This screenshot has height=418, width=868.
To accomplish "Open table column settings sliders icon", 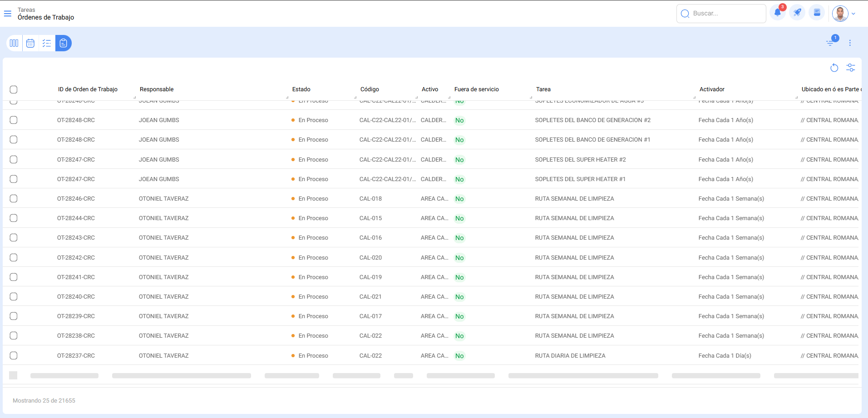I will coord(850,68).
